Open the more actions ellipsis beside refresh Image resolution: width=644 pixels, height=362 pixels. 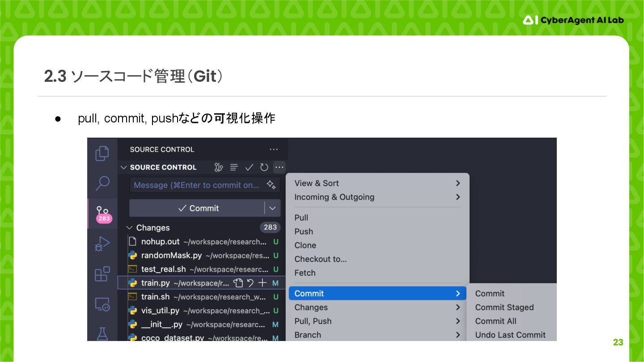pyautogui.click(x=280, y=167)
